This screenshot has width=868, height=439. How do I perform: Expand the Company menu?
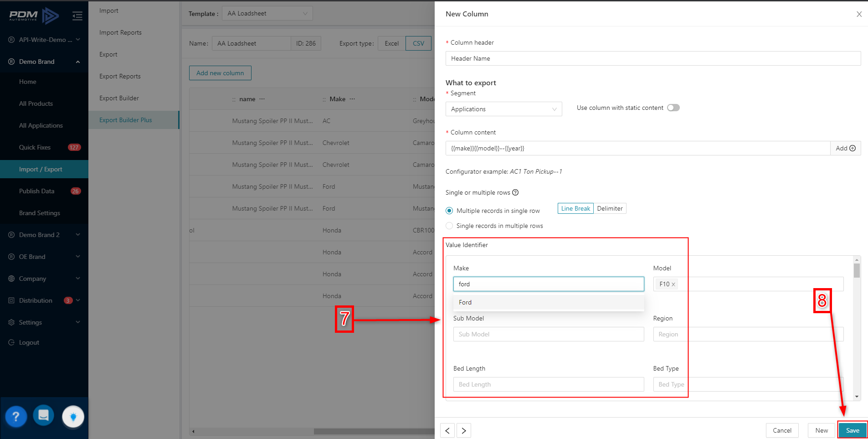[78, 279]
